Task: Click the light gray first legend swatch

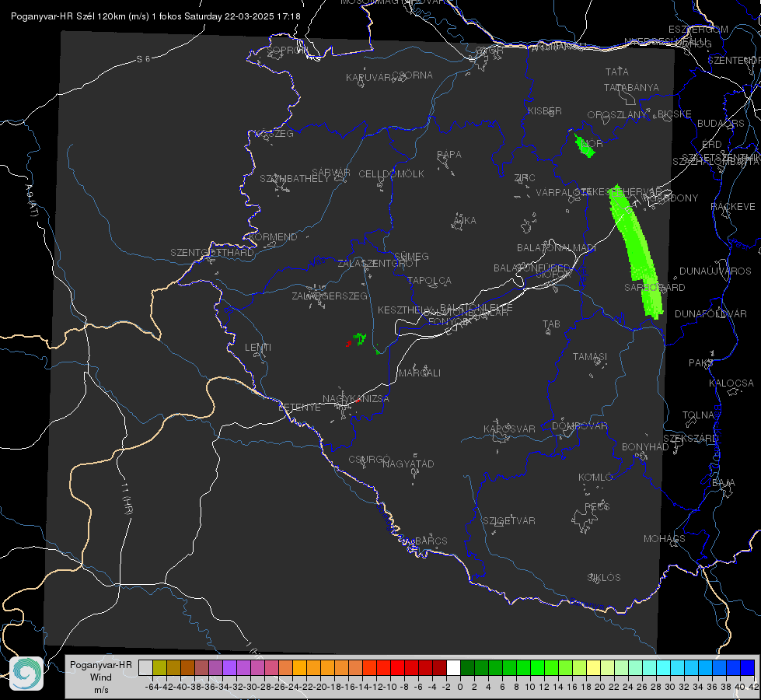Action: click(x=145, y=667)
